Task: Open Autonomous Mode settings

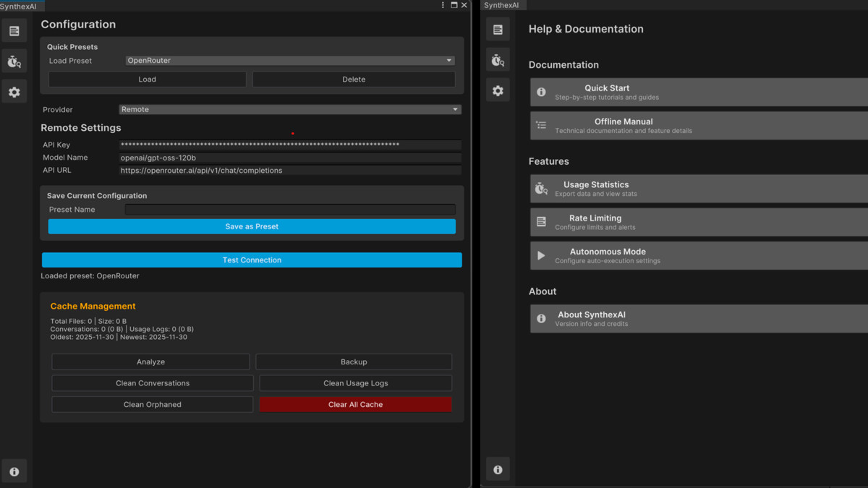Action: pos(699,255)
